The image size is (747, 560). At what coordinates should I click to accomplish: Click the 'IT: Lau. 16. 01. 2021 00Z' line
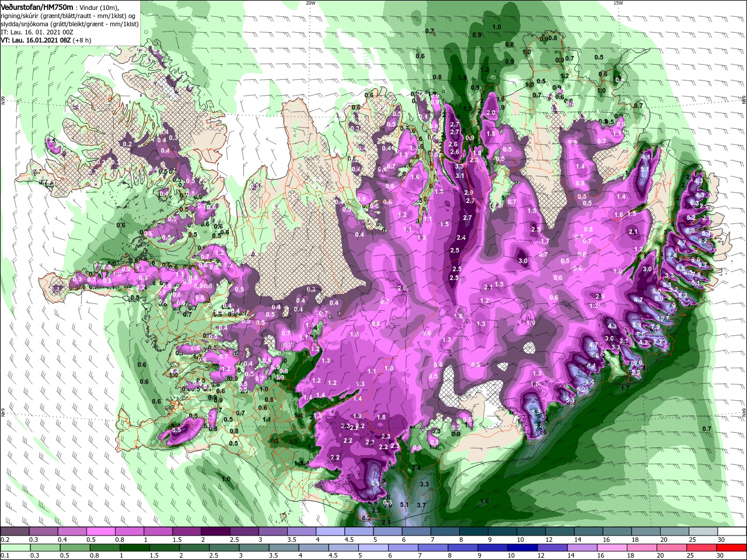coord(38,32)
